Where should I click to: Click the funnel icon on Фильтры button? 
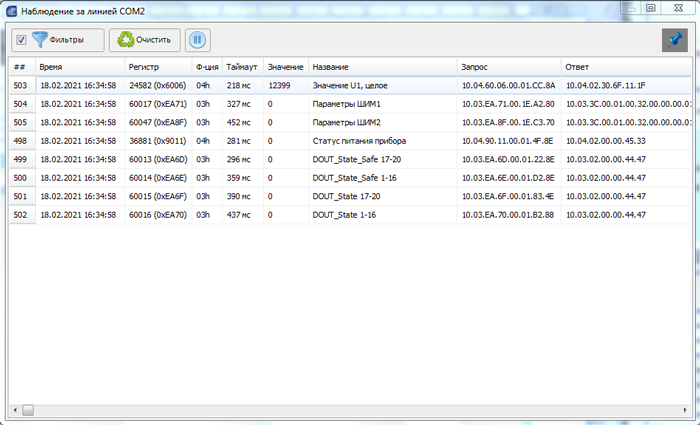click(40, 41)
